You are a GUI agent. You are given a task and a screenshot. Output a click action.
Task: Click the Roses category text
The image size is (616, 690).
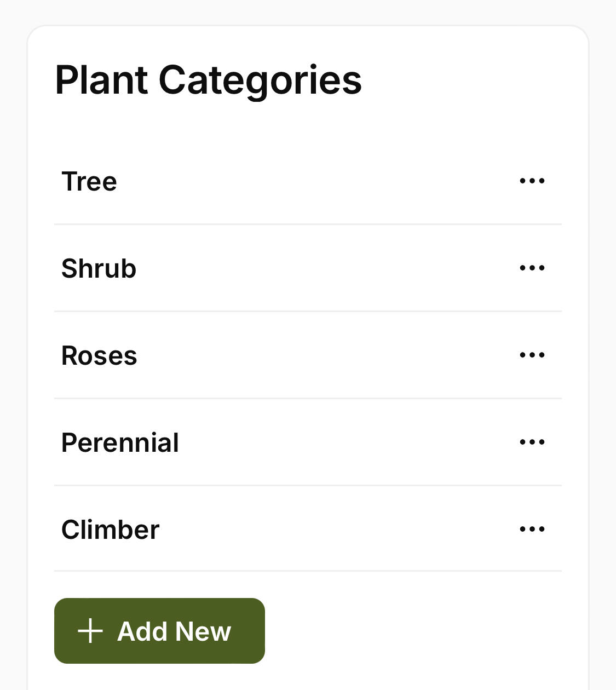coord(99,355)
